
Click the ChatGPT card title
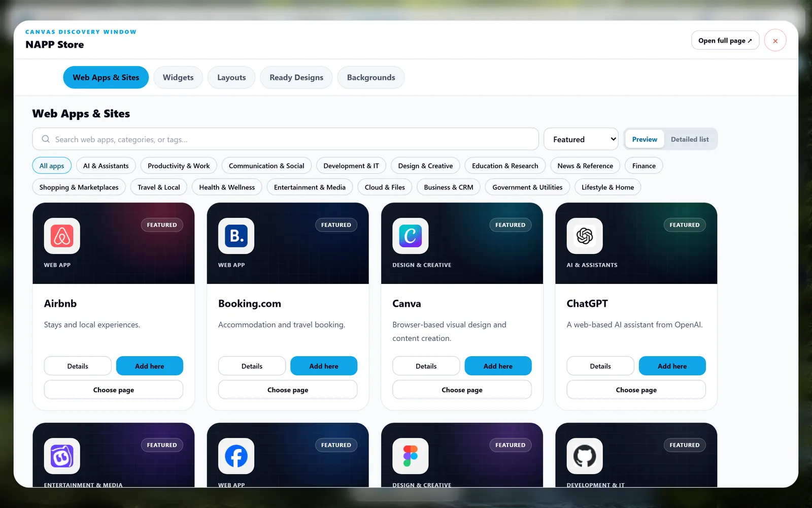click(x=587, y=303)
